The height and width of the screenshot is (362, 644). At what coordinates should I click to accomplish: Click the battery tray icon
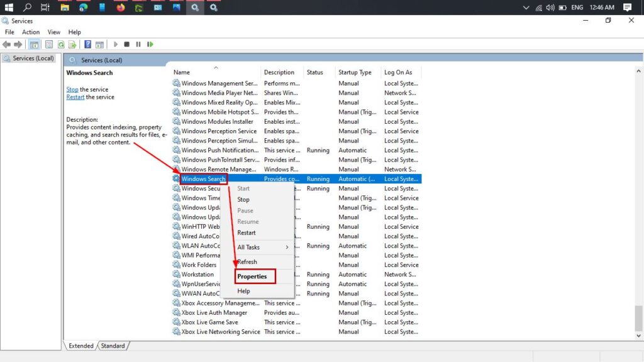pyautogui.click(x=563, y=8)
